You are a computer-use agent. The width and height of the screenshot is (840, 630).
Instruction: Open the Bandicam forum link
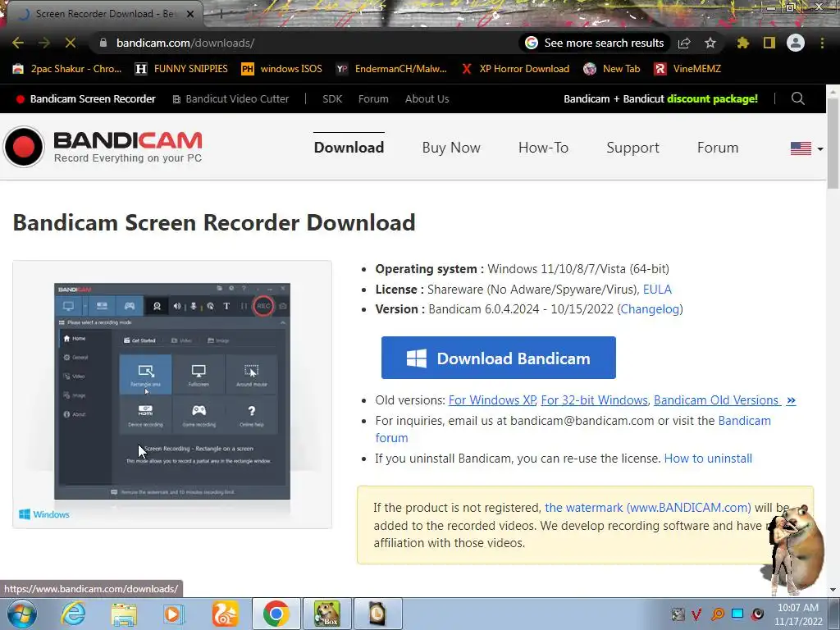(x=744, y=421)
